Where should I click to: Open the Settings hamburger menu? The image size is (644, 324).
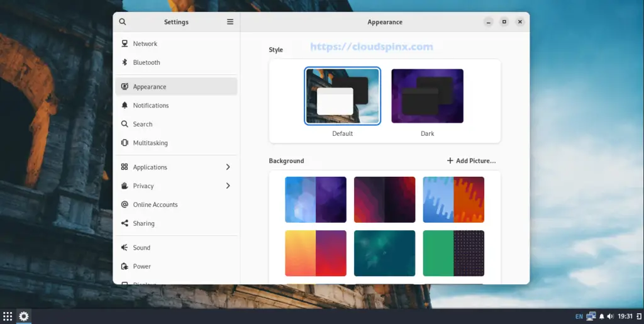[x=230, y=22]
